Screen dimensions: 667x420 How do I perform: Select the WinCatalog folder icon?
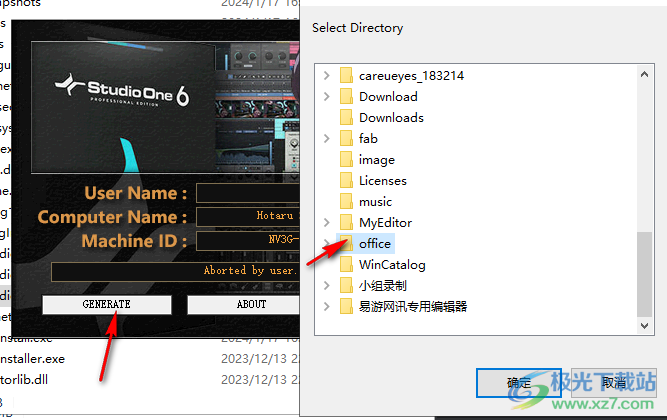point(346,265)
